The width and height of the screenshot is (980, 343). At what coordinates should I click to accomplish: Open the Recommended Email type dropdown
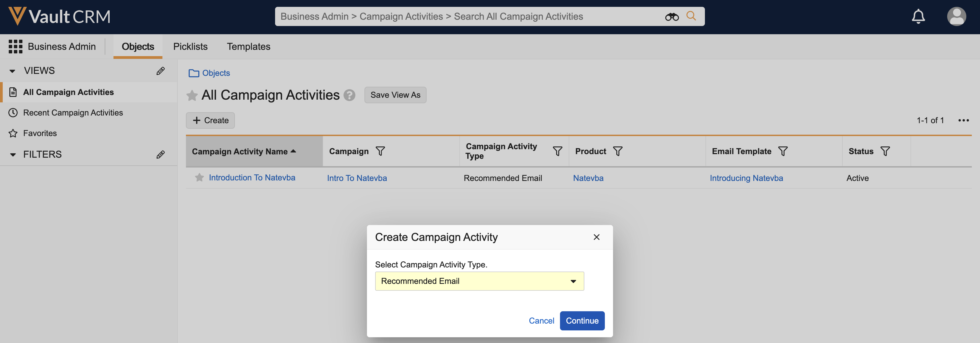[479, 281]
